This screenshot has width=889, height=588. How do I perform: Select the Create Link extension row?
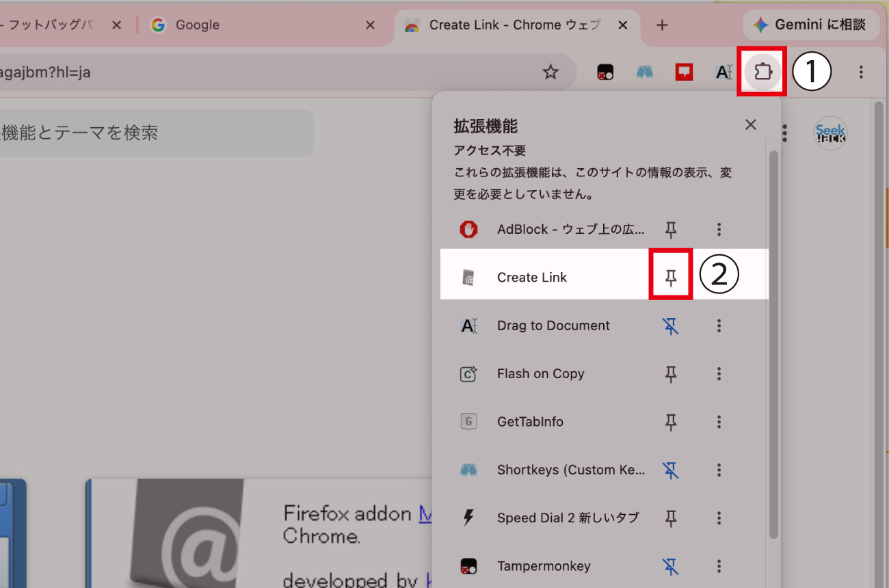(x=605, y=273)
